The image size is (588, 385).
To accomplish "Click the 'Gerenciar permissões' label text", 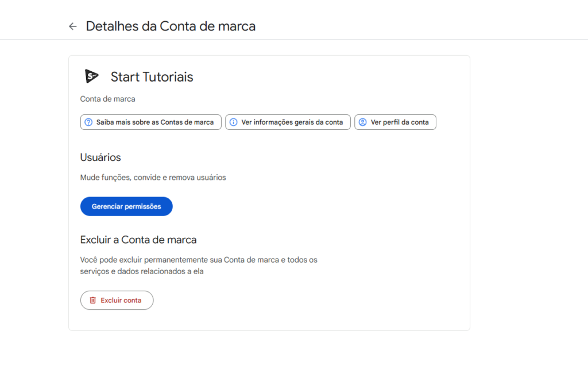I will 126,206.
